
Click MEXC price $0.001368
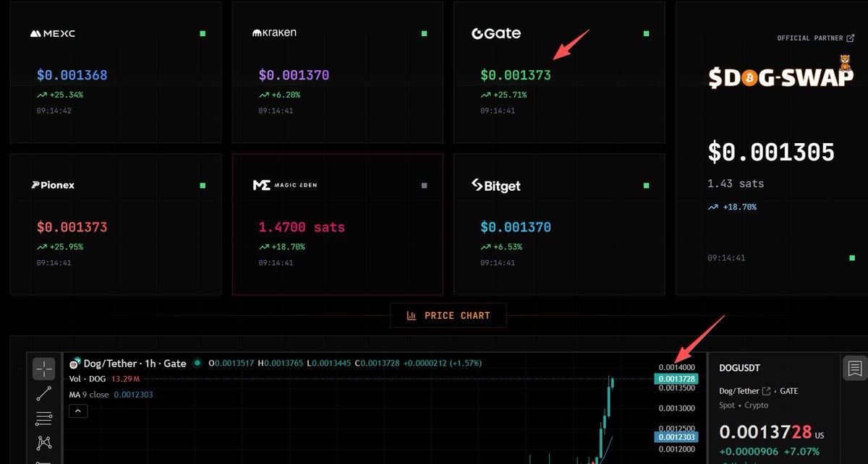(72, 75)
